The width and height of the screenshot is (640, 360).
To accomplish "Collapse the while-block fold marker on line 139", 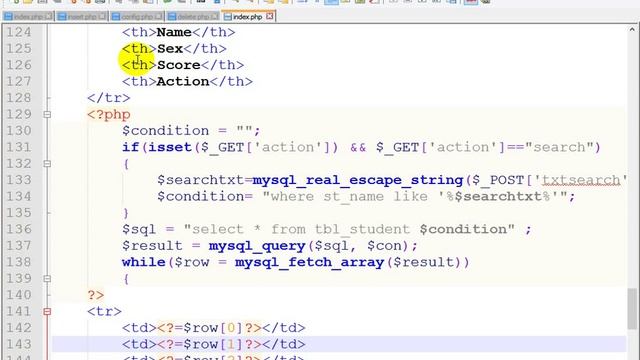I will point(47,279).
